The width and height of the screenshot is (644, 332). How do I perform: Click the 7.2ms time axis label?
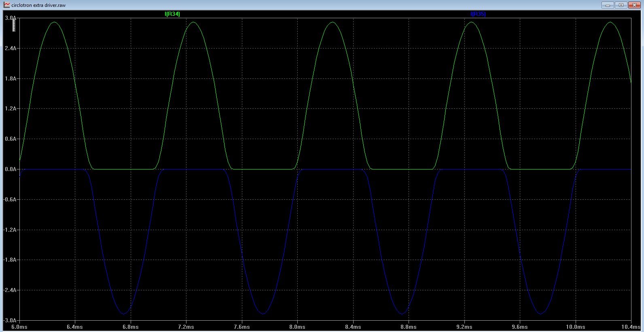[x=186, y=327]
